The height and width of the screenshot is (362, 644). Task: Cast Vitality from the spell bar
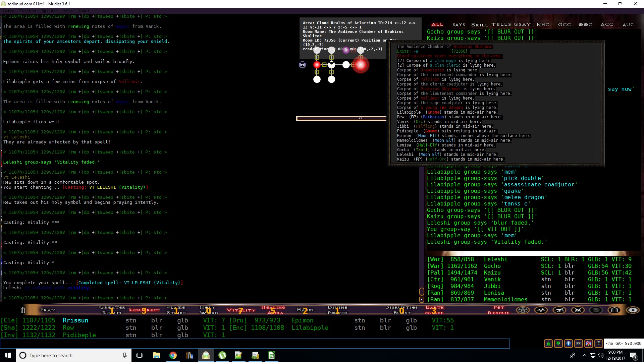[x=240, y=310]
